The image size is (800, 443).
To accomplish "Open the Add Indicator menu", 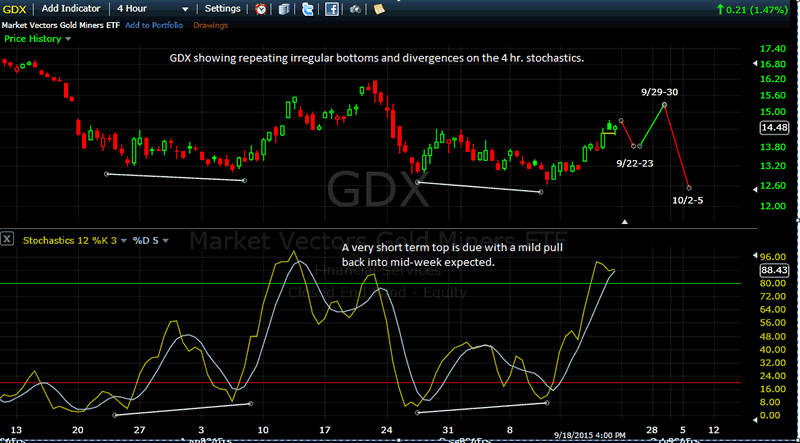I will pos(71,9).
